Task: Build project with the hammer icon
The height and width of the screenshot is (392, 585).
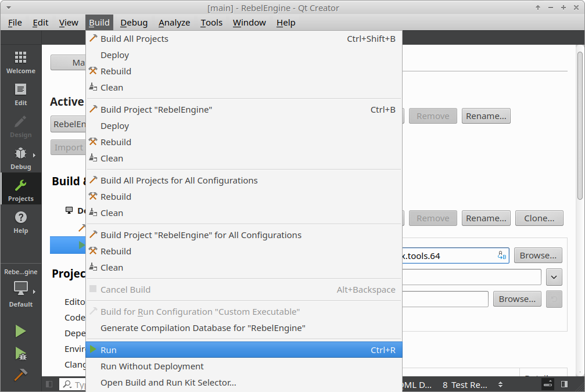Action: click(x=20, y=375)
